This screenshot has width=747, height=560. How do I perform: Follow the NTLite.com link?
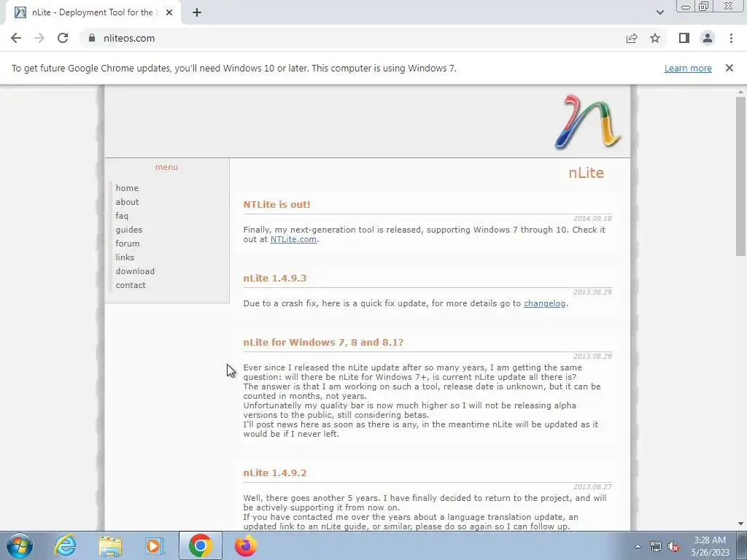coord(293,239)
